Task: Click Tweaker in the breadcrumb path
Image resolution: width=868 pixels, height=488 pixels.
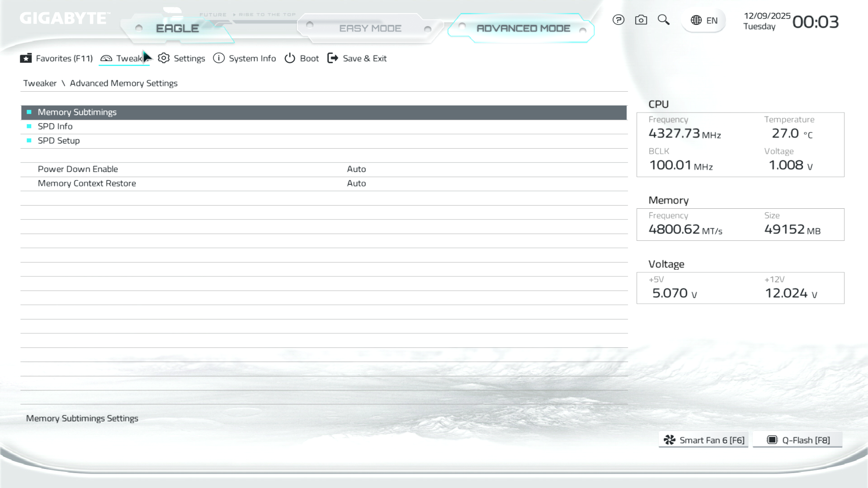Action: [x=40, y=83]
